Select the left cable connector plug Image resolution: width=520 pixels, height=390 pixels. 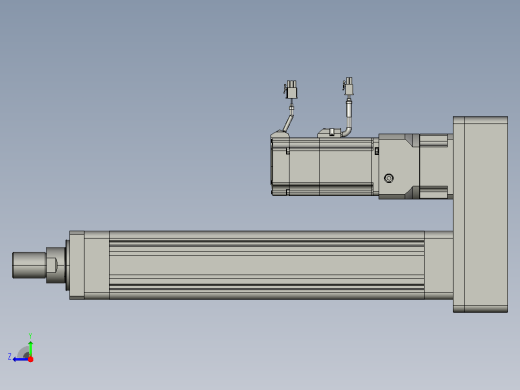291,89
